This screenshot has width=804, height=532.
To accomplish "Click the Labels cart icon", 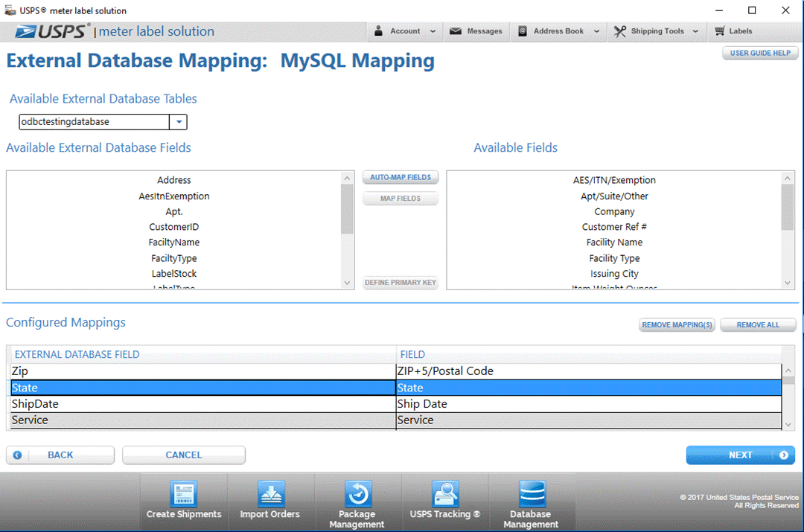I will click(x=720, y=31).
